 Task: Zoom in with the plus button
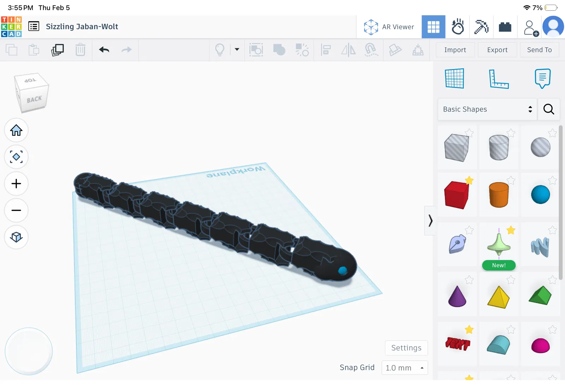(x=16, y=183)
